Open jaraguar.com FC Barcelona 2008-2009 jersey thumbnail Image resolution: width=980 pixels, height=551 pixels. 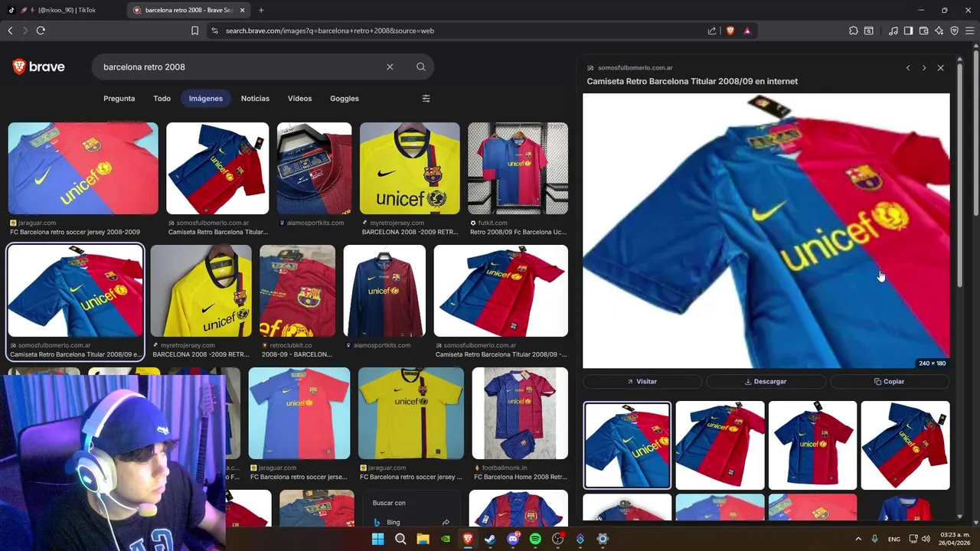click(83, 168)
